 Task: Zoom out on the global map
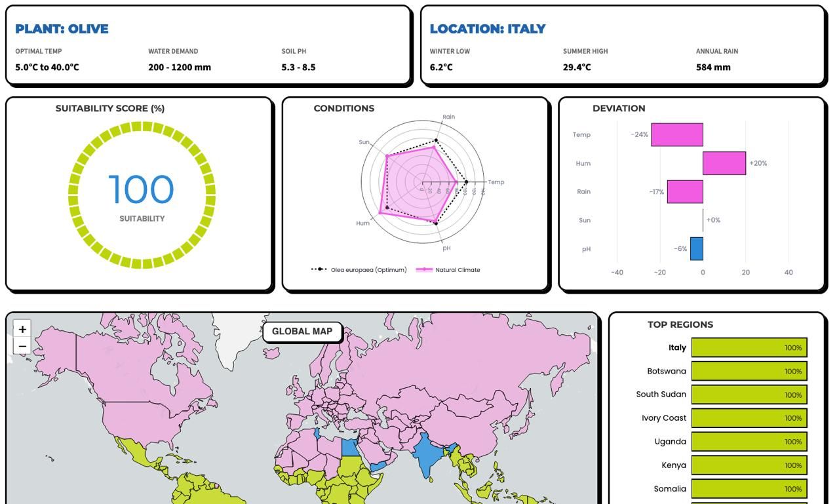tap(22, 346)
